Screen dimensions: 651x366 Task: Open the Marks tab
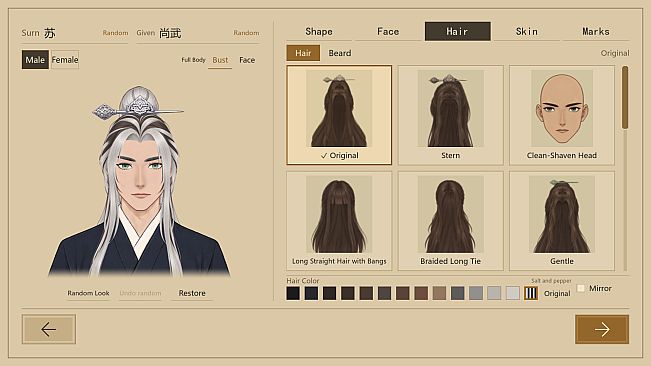[x=596, y=32]
